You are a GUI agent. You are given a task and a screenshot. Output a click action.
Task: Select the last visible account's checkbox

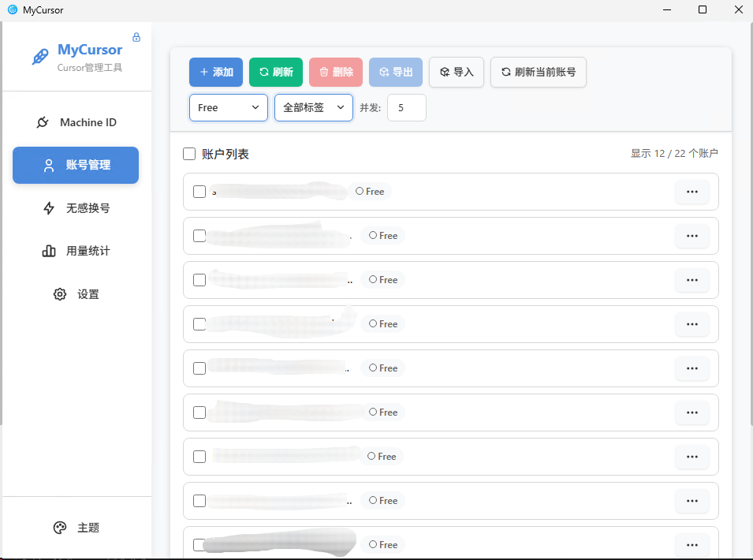(199, 544)
